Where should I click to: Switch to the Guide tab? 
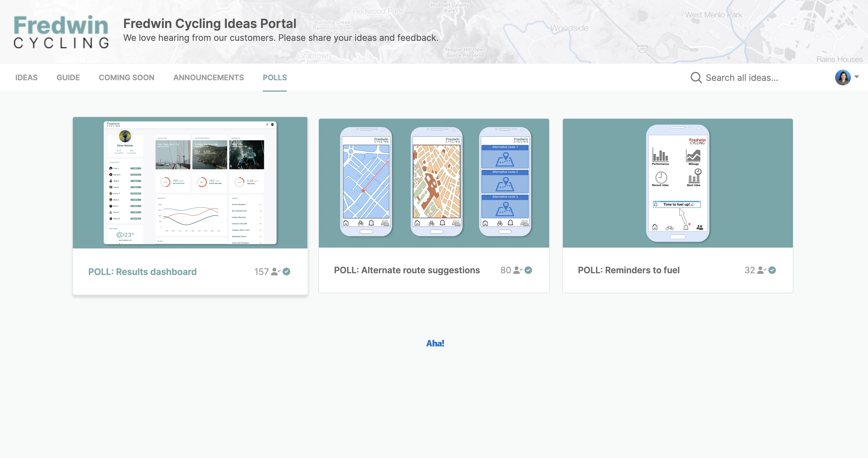coord(68,78)
